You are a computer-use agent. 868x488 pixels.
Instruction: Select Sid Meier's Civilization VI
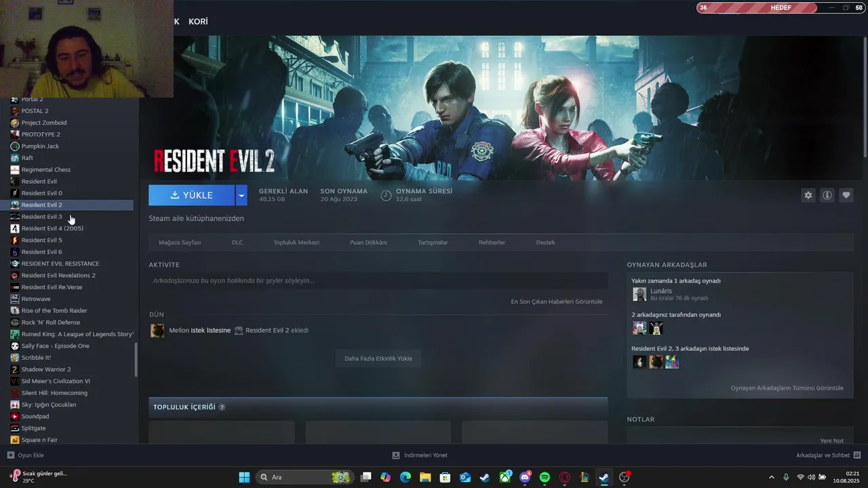click(x=56, y=381)
